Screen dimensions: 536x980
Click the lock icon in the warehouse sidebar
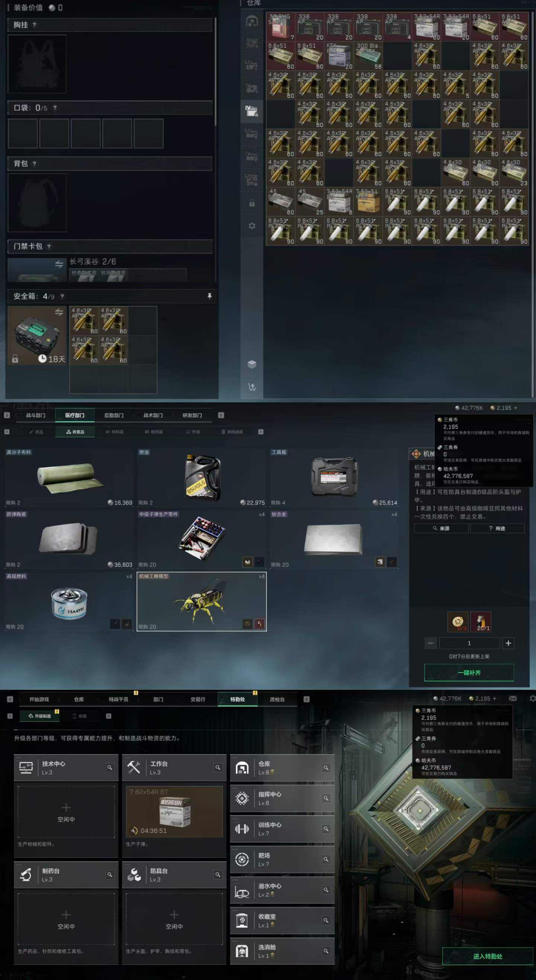coord(252,203)
